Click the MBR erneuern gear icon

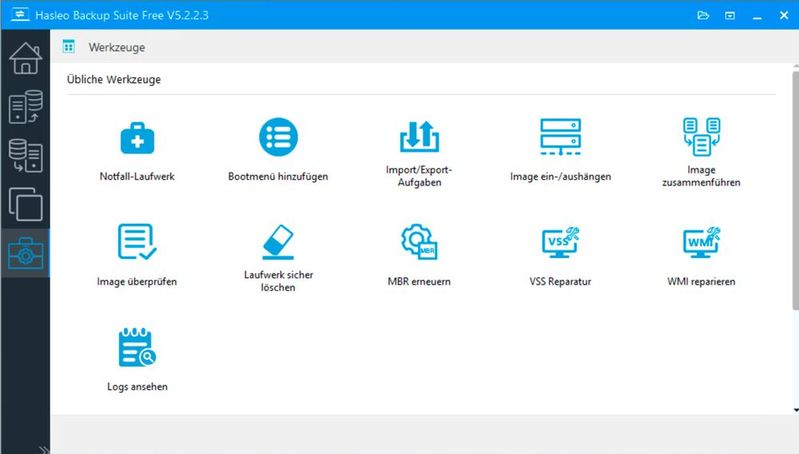[419, 242]
